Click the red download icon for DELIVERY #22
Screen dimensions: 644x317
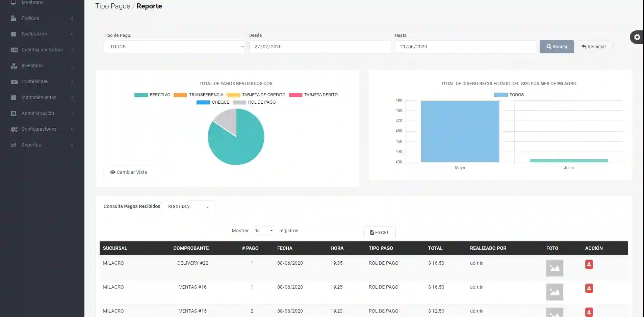click(589, 264)
